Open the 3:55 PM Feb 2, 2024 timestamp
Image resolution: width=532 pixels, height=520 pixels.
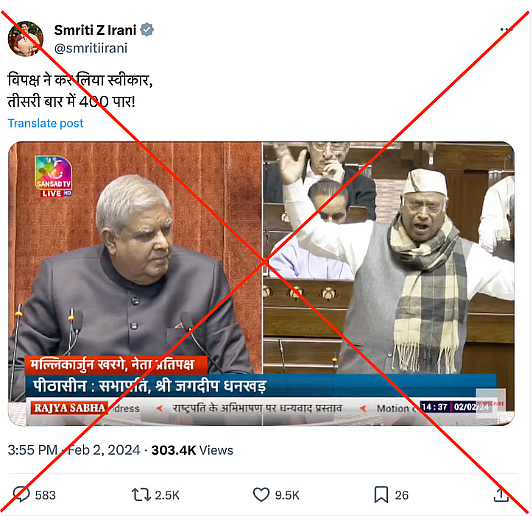coord(74,450)
